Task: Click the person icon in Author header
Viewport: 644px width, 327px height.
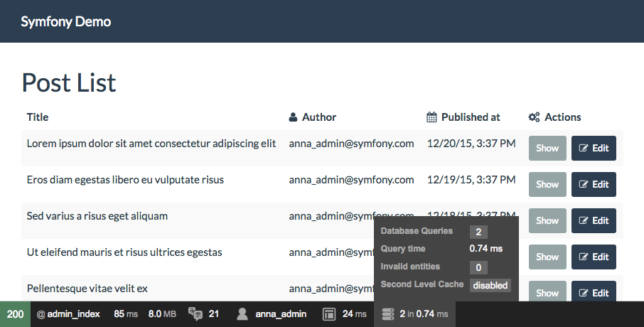Action: pyautogui.click(x=293, y=117)
